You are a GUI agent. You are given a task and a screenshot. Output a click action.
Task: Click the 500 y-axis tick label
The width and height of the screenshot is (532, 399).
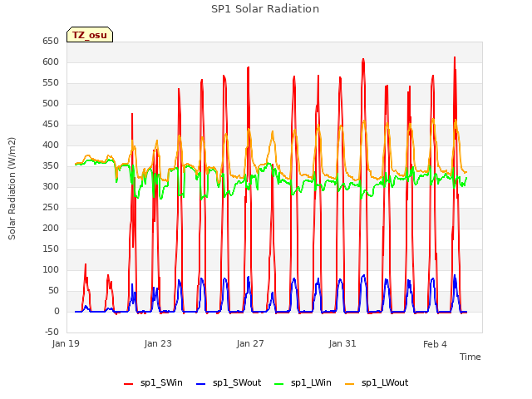coord(51,103)
